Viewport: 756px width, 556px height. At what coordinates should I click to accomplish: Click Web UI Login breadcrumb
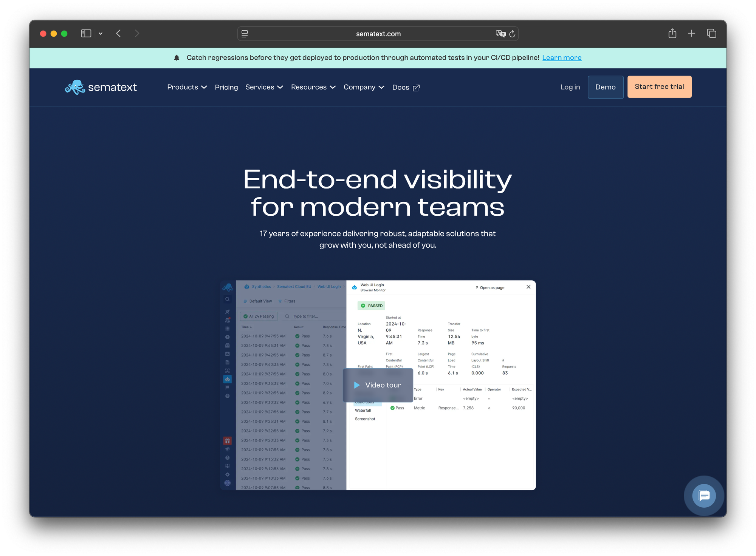click(329, 287)
